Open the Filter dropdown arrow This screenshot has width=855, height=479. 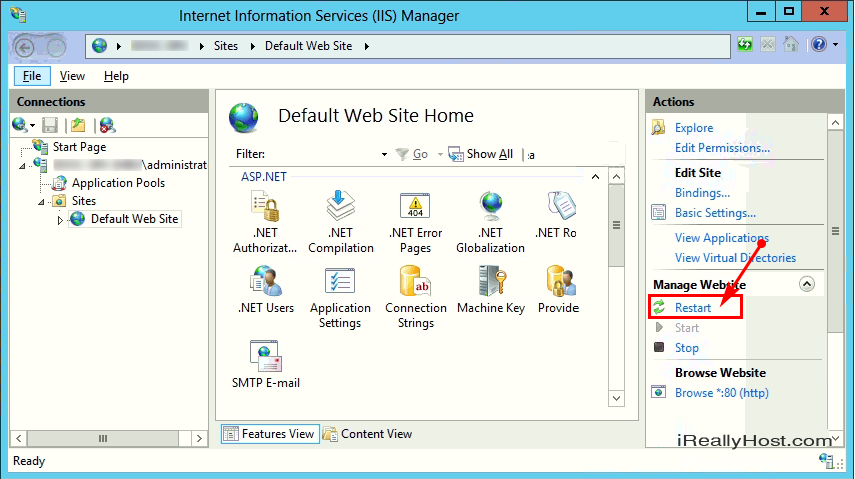coord(384,154)
